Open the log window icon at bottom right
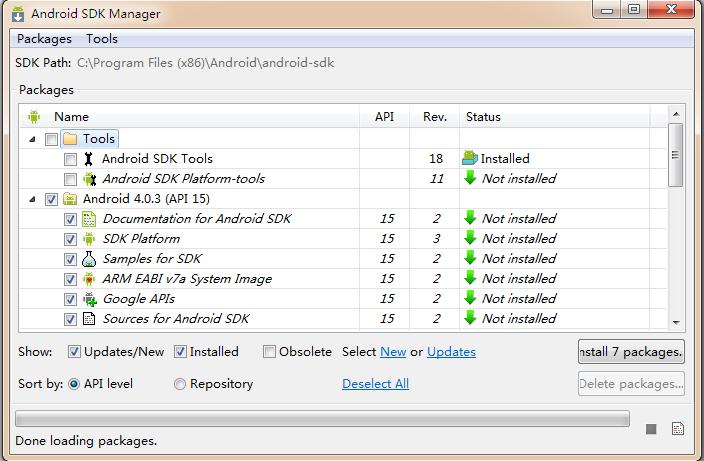Viewport: 704px width, 461px height. [678, 429]
